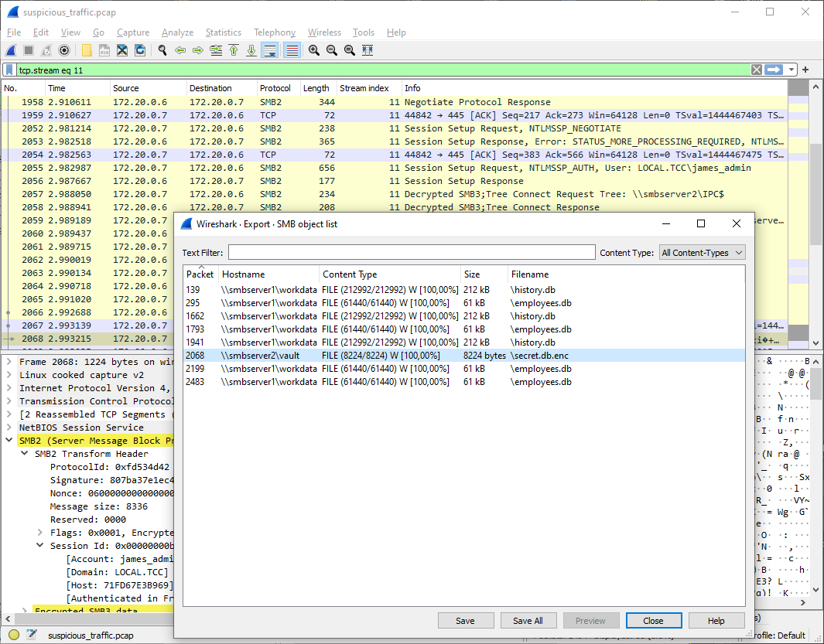This screenshot has width=824, height=644.
Task: Close the SMB object list with Close
Action: point(653,620)
